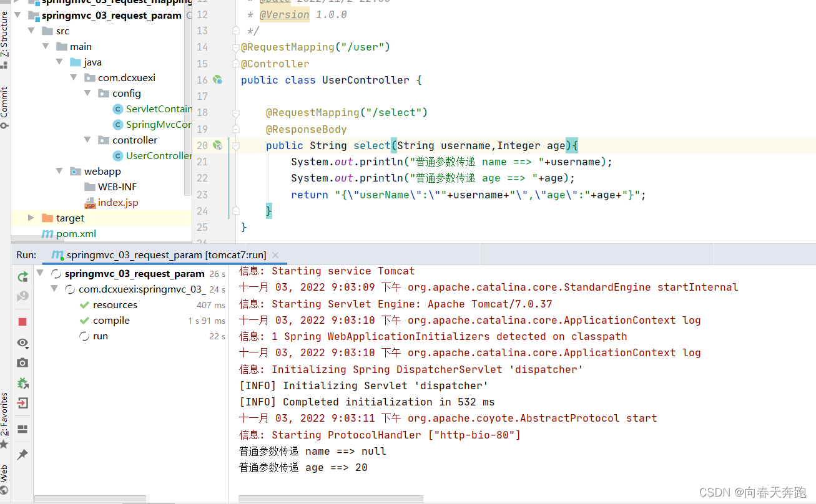Screen dimensions: 816x504
Task: Collapse the main folder arrow
Action: pos(46,46)
